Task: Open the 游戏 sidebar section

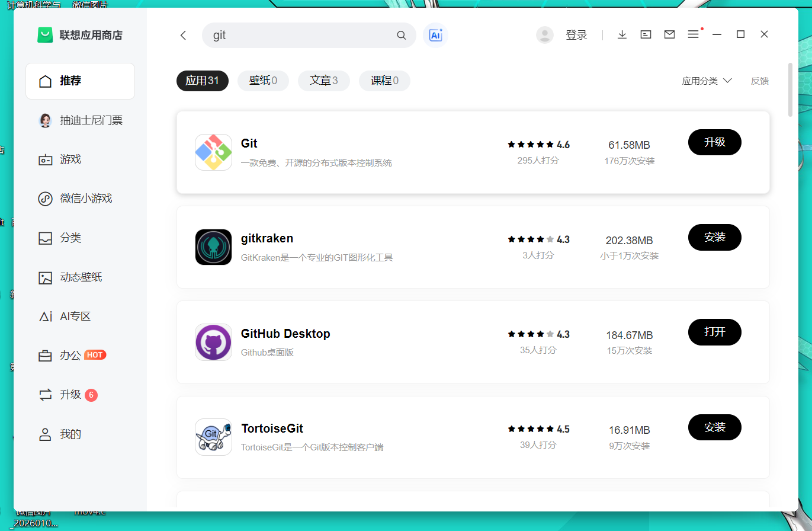Action: (80, 159)
